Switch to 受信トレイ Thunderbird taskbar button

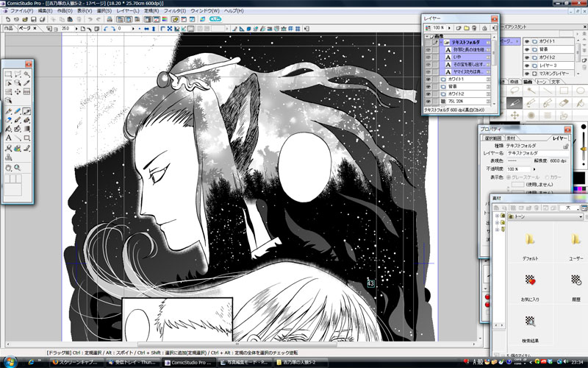pos(132,362)
